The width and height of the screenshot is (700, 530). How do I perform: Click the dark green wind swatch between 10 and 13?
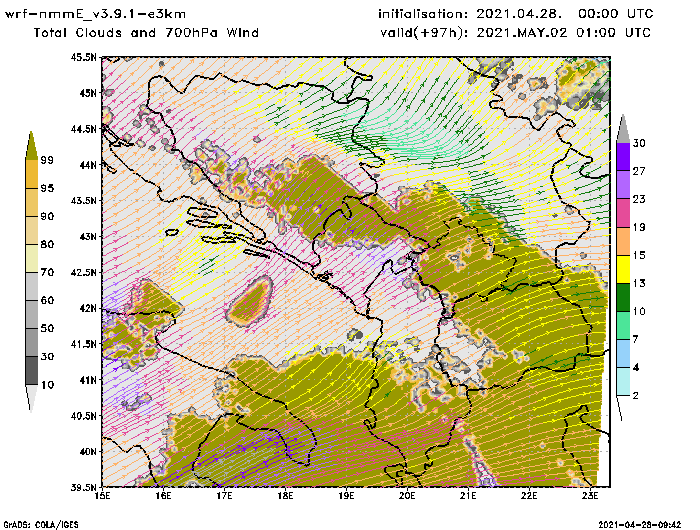click(x=623, y=297)
